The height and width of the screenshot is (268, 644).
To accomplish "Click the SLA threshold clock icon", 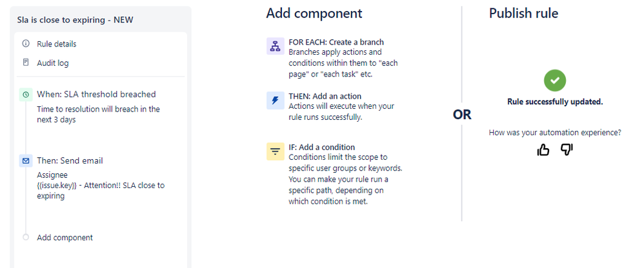I will tap(26, 94).
